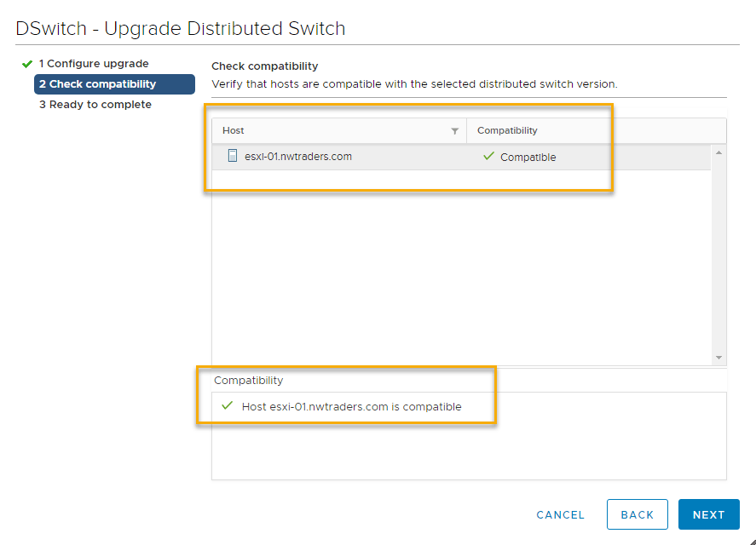Click the Compatible status text in the row
The width and height of the screenshot is (756, 545).
click(528, 158)
